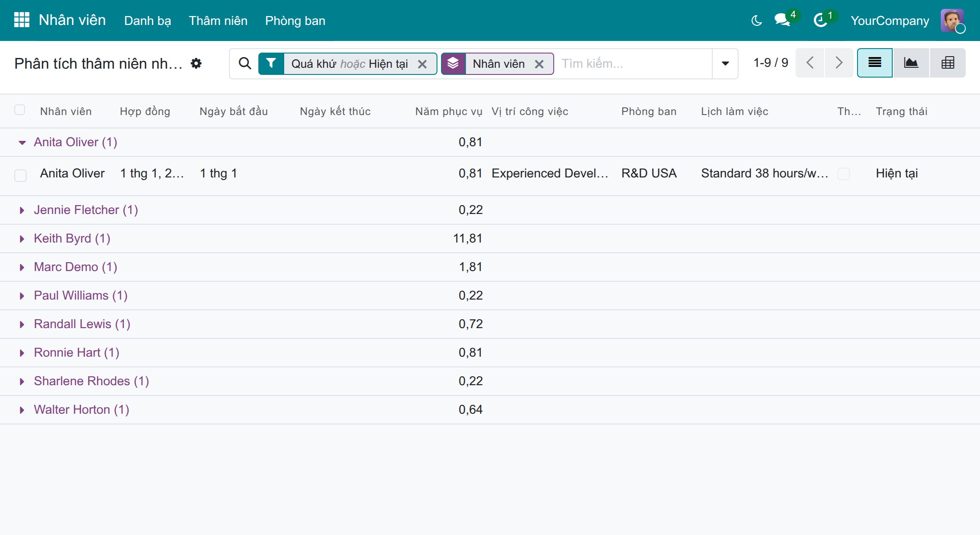Open the apps grid menu icon

pos(21,20)
